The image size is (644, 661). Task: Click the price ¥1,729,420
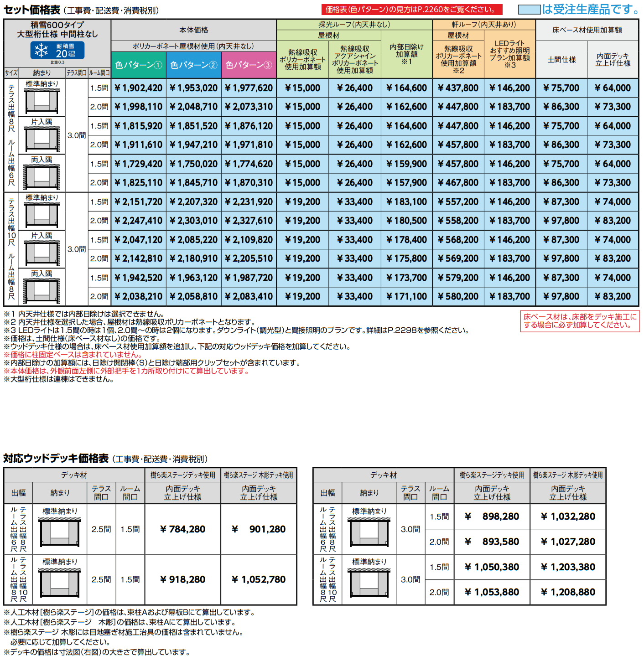pos(139,164)
